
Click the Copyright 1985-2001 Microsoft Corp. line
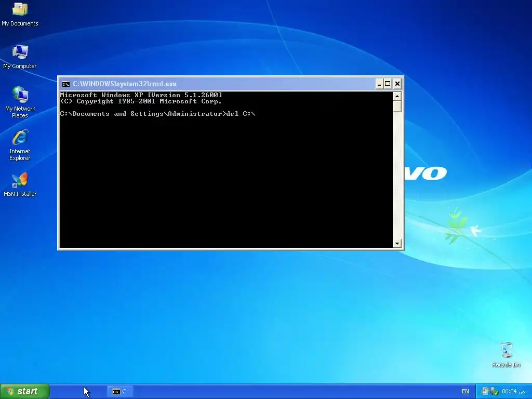[141, 101]
